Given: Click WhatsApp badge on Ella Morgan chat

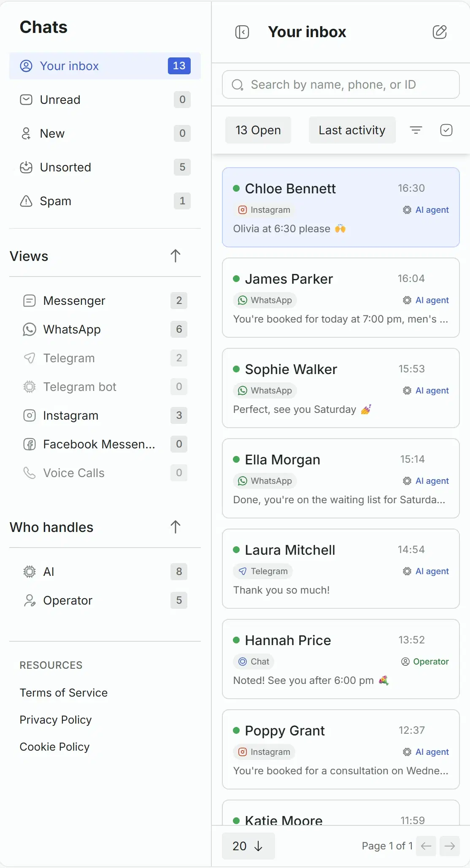Looking at the screenshot, I should [x=265, y=481].
